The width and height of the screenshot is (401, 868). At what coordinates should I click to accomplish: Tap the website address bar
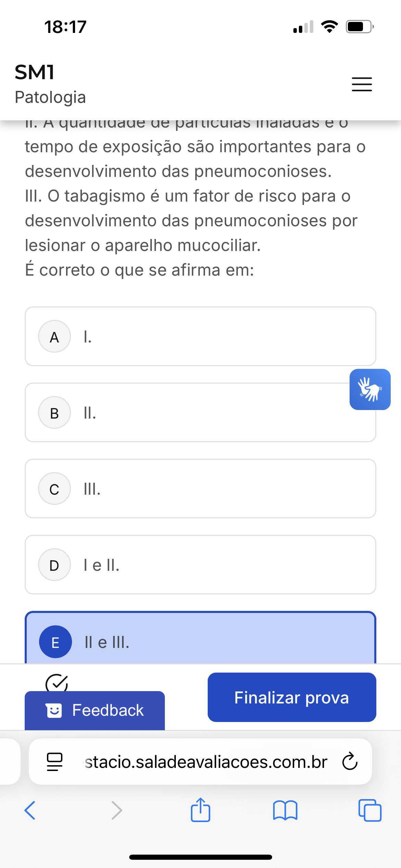click(206, 762)
